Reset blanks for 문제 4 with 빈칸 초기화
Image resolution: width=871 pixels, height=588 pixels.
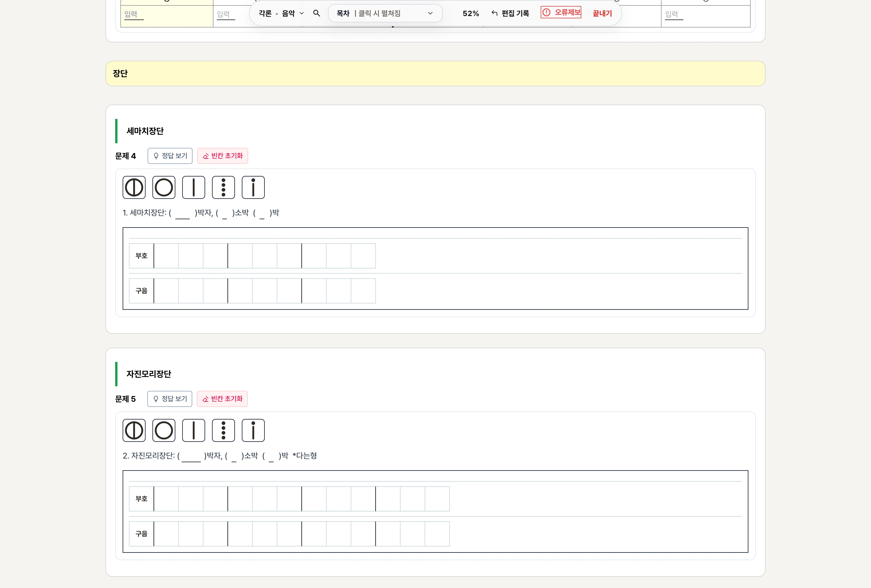pos(222,156)
